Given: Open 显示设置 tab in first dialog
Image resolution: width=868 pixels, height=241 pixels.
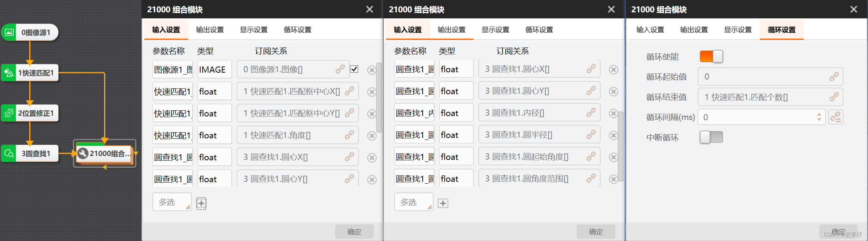Looking at the screenshot, I should click(254, 30).
